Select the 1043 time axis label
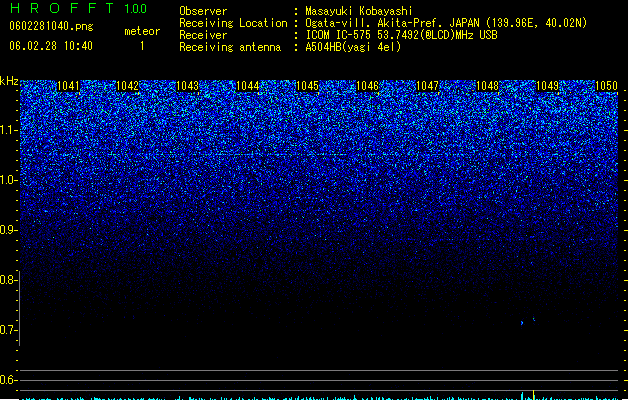Viewport: 629px width, 400px height. (x=187, y=86)
